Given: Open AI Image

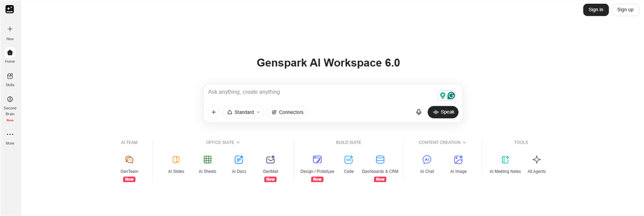Looking at the screenshot, I should tap(458, 165).
